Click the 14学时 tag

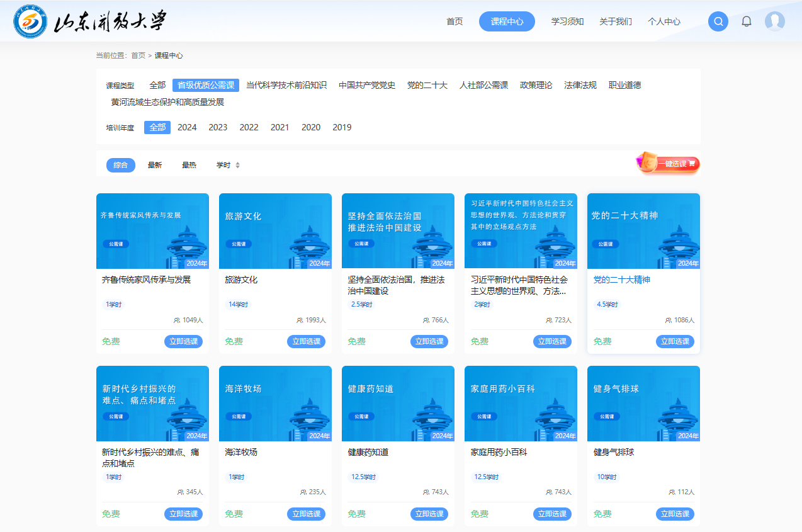[238, 305]
